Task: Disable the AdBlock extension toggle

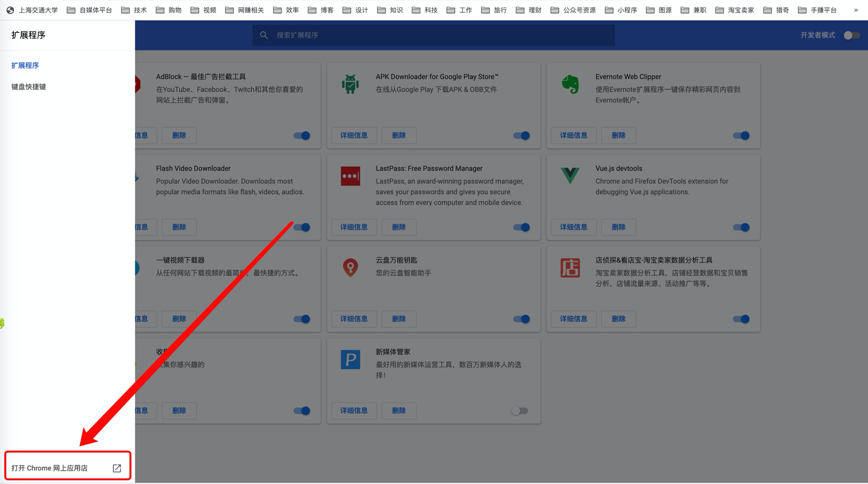Action: pyautogui.click(x=302, y=135)
